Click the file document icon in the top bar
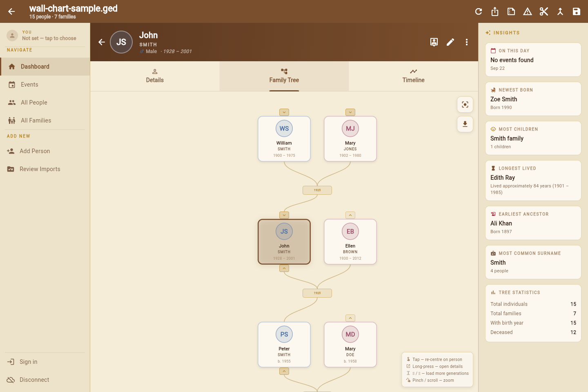The height and width of the screenshot is (392, 588). [x=511, y=11]
